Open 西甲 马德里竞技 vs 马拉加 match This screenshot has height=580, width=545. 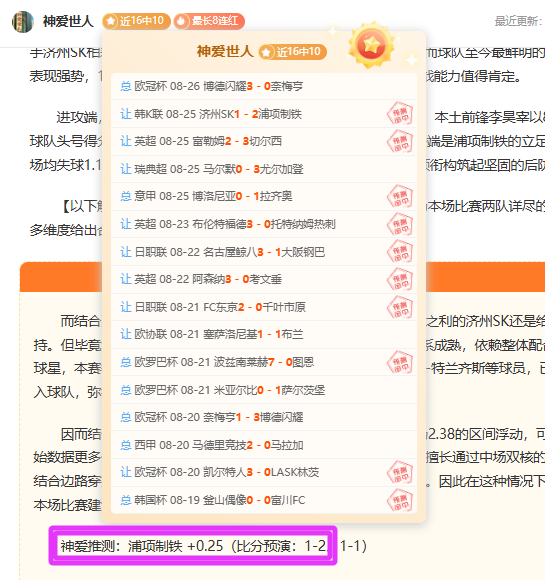pyautogui.click(x=264, y=445)
